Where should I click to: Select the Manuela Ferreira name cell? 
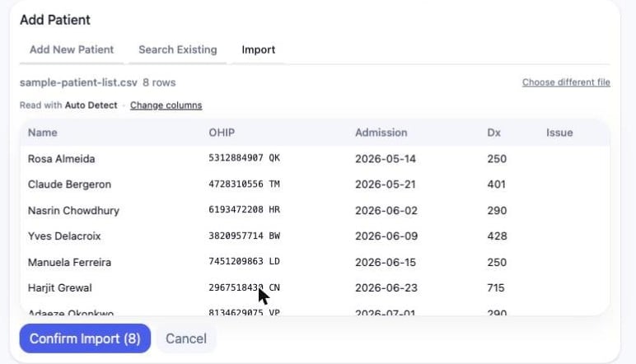tap(69, 262)
